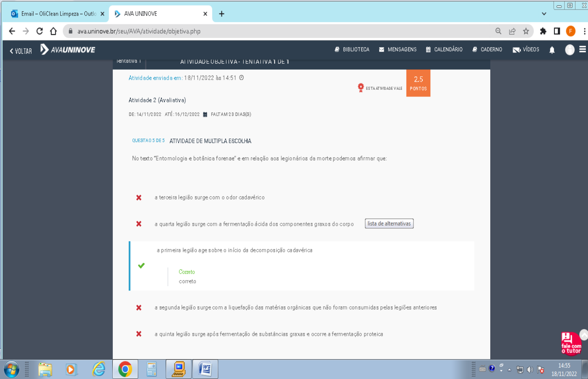This screenshot has height=379, width=588.
Task: Switch to the Email OliClean Limpeza tab
Action: (x=57, y=14)
